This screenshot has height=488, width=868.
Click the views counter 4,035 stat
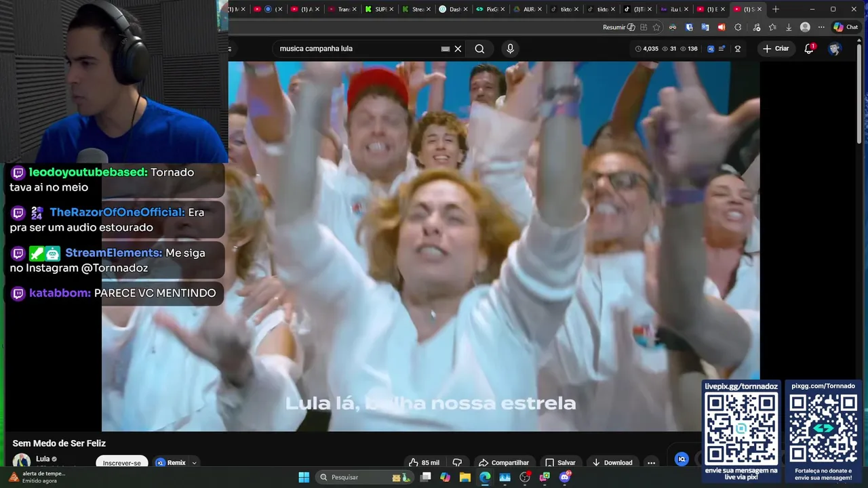[x=647, y=49]
